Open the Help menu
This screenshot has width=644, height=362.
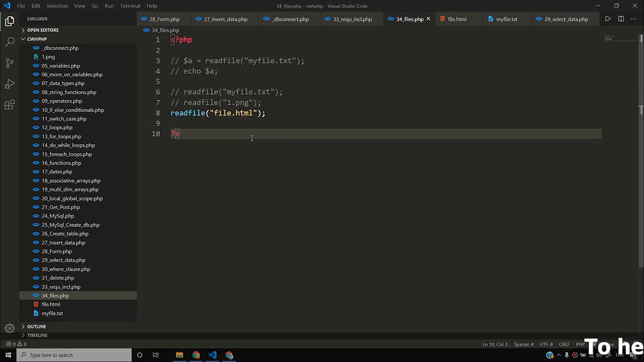[152, 6]
